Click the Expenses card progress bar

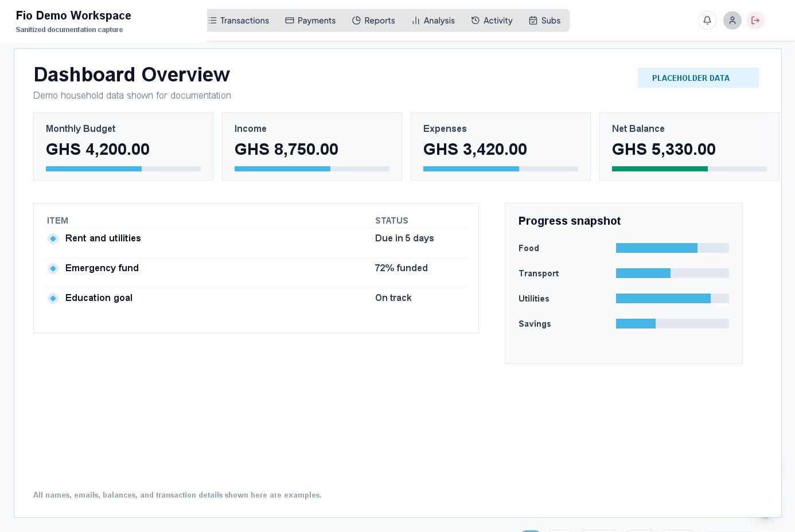click(x=501, y=169)
